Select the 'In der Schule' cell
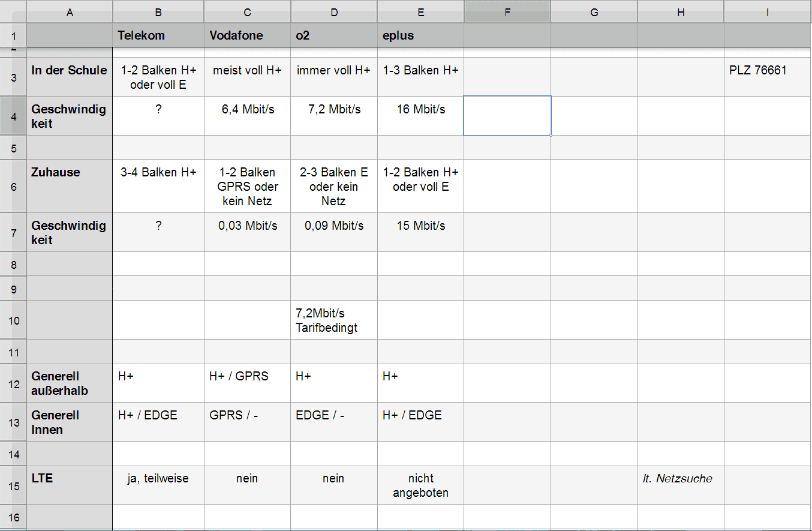The width and height of the screenshot is (812, 531). pyautogui.click(x=70, y=77)
